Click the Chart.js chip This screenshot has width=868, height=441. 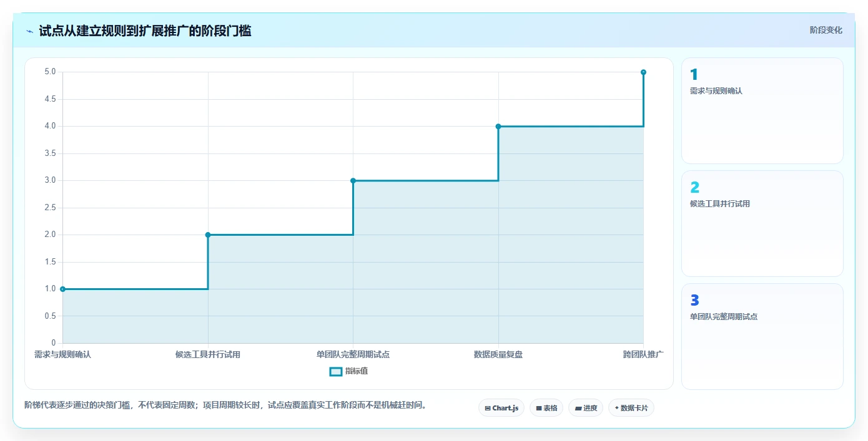[501, 408]
